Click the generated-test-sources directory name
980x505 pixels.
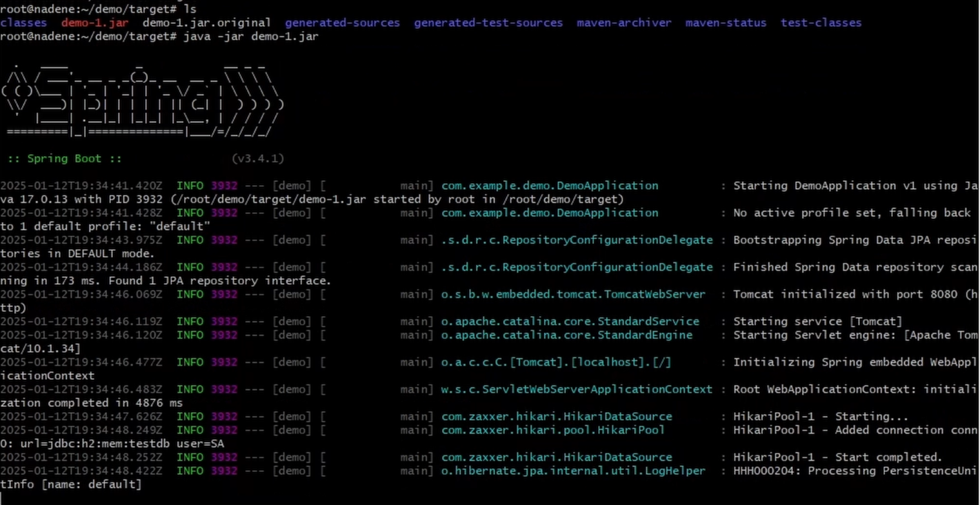pyautogui.click(x=488, y=23)
